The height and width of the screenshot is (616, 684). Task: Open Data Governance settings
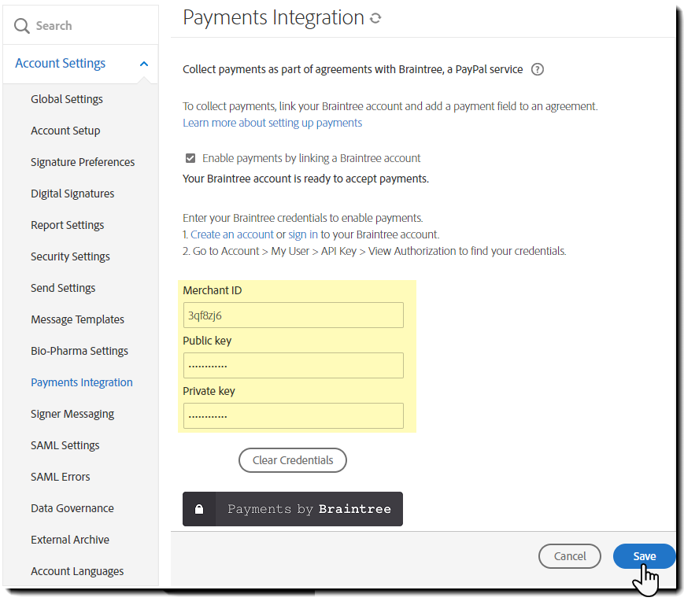72,508
